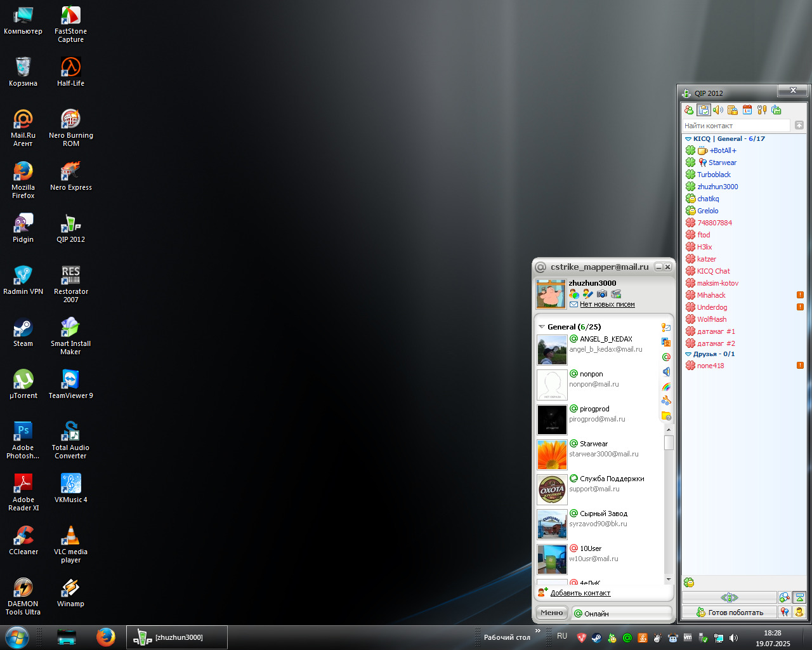Click the QIP main menu phone button
Image resolution: width=812 pixels, height=650 pixels.
[730, 597]
